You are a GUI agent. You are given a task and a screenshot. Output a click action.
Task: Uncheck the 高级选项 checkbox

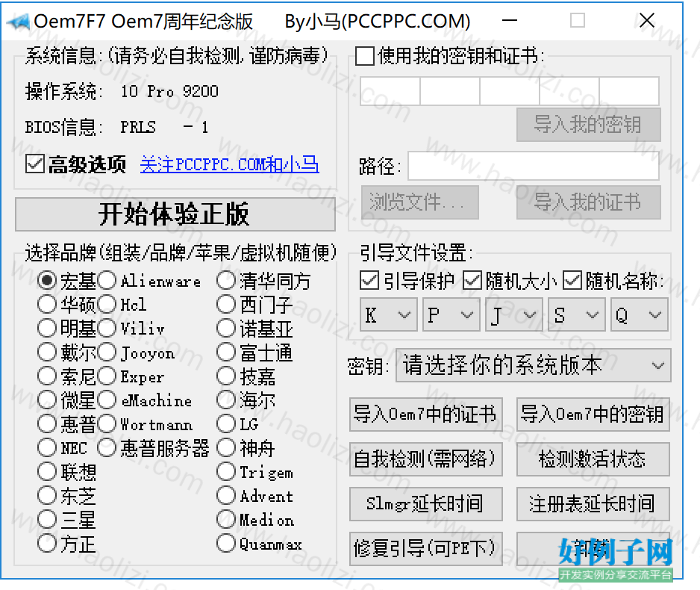pos(35,164)
